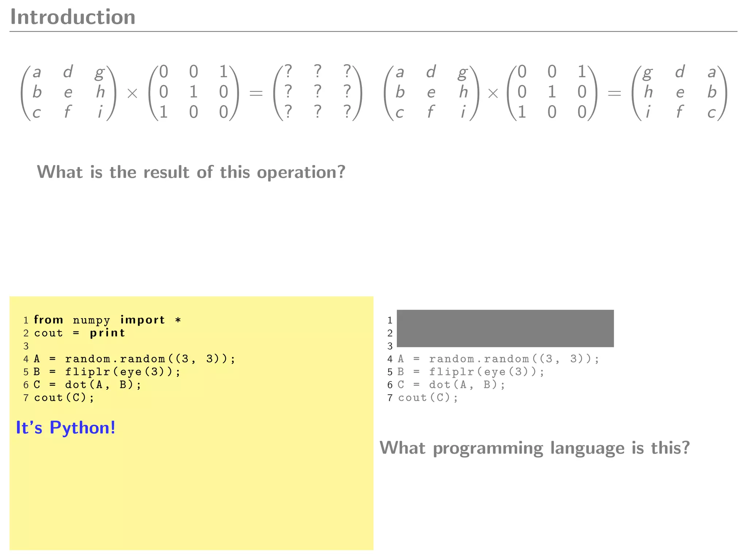Click 'C = dot(A, B);' in yellow box

(x=87, y=385)
